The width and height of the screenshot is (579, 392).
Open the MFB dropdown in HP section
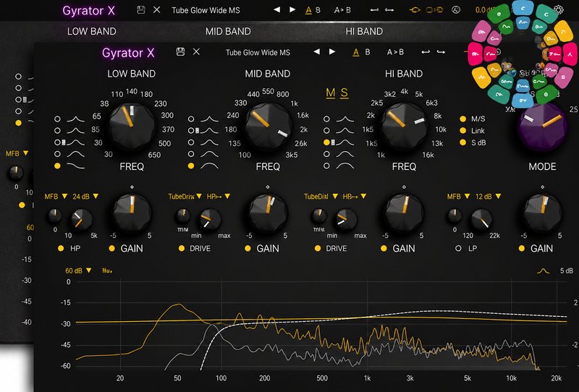(56, 197)
